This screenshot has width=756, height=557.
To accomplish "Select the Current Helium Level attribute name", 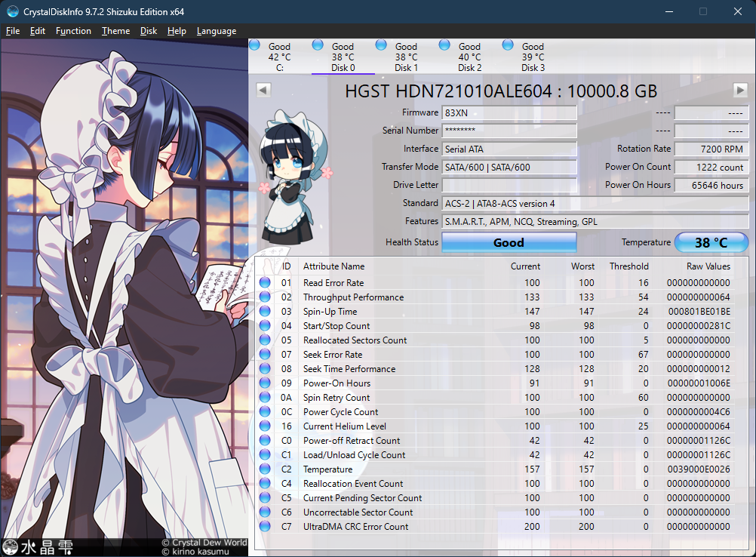I will coord(344,426).
